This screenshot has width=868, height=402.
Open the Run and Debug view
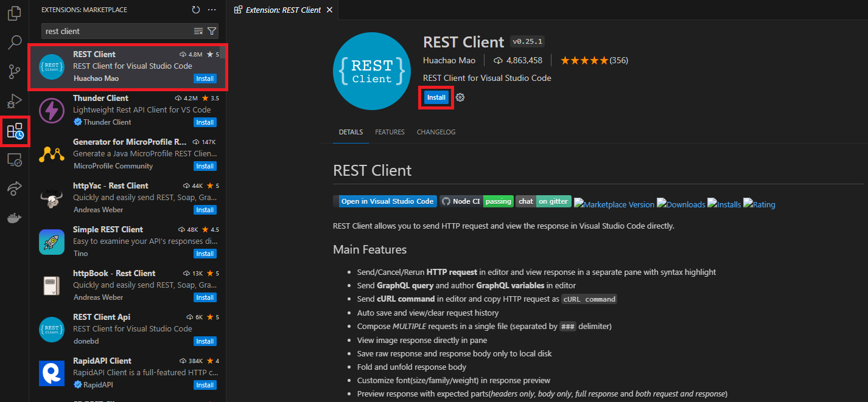[x=15, y=100]
